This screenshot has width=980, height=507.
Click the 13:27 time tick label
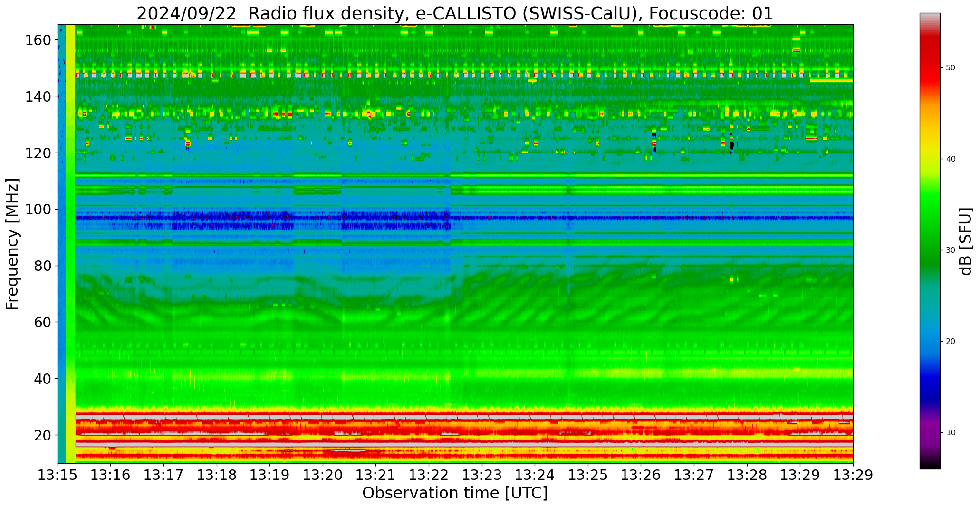pyautogui.click(x=694, y=475)
